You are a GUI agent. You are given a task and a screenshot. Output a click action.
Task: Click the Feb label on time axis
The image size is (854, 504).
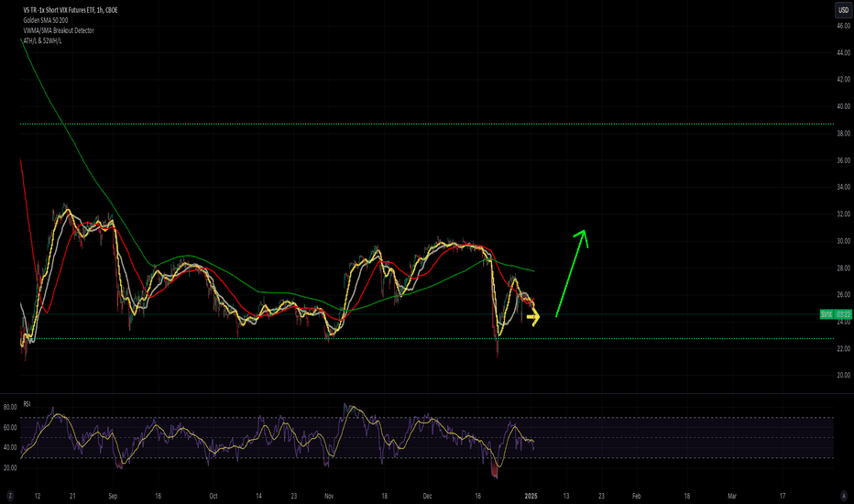636,496
